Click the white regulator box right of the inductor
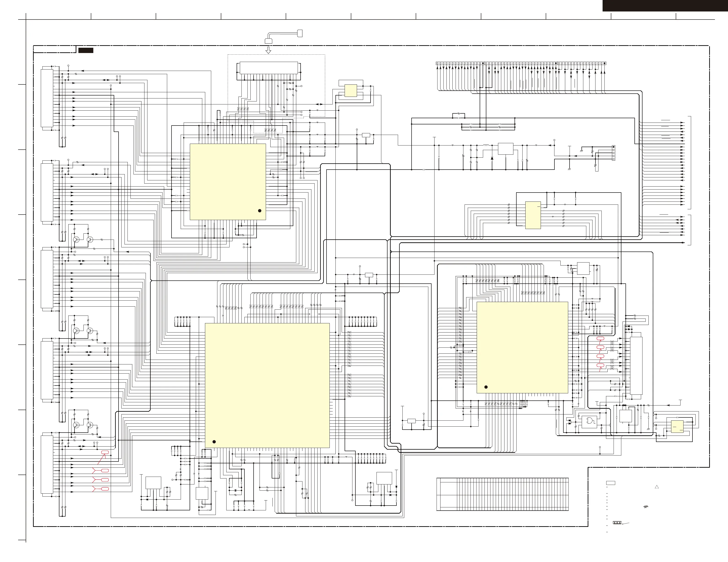The height and width of the screenshot is (562, 728). 506,149
